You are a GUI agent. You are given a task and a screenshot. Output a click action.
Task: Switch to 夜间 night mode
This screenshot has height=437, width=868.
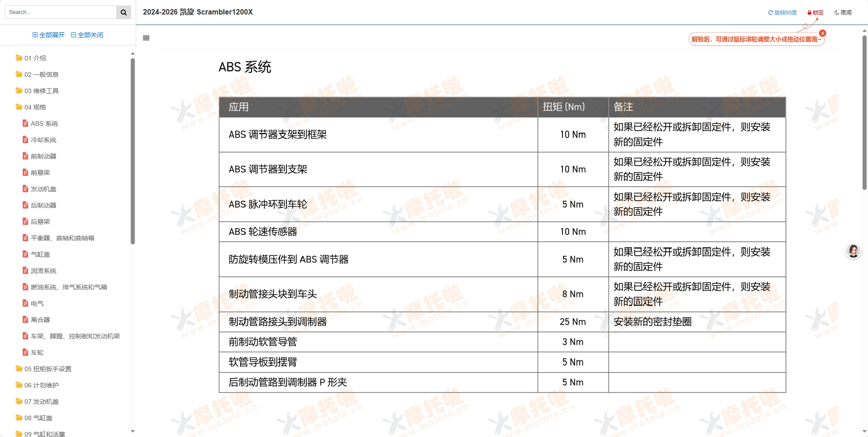click(x=843, y=13)
